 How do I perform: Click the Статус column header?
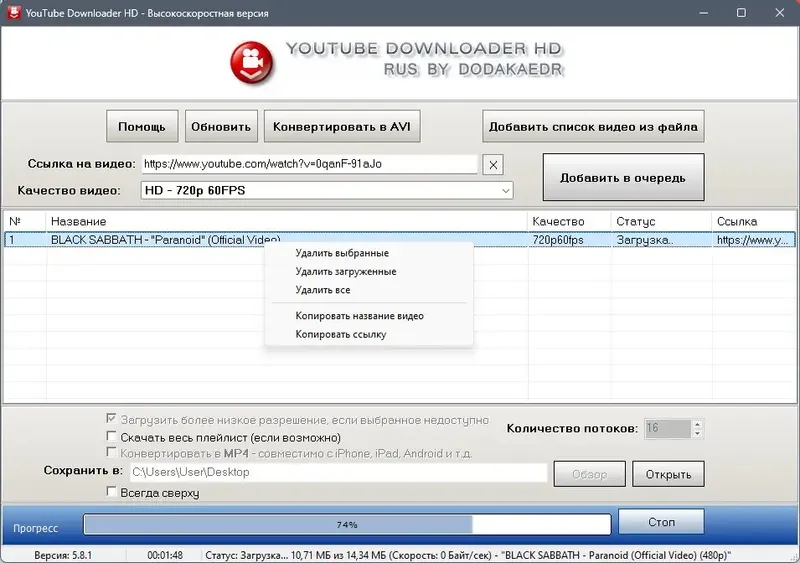point(661,221)
